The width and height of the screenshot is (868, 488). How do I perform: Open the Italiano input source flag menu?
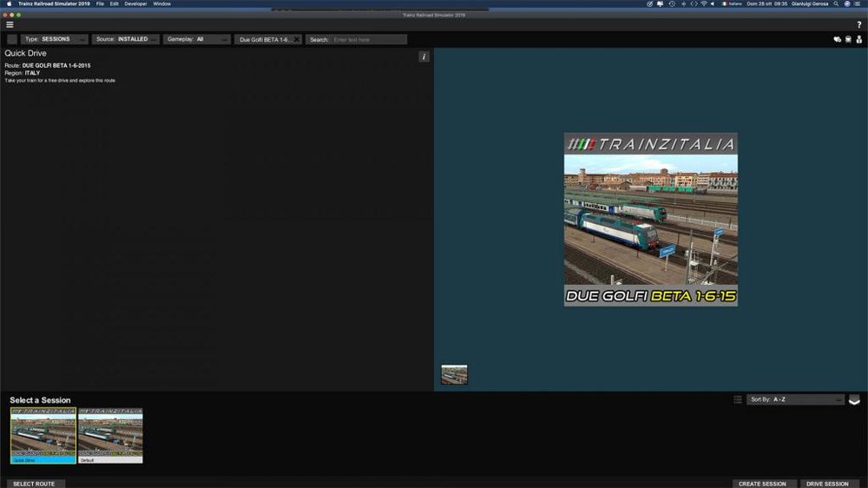point(732,3)
